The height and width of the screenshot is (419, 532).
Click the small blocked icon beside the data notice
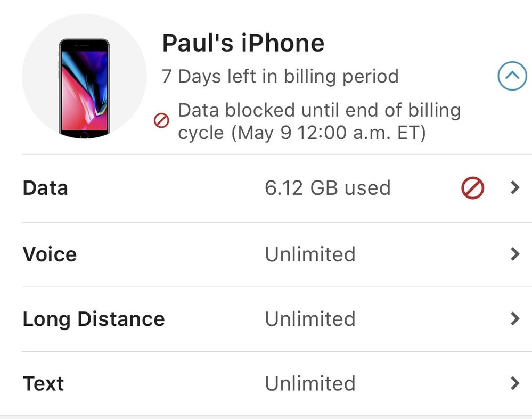pyautogui.click(x=161, y=121)
